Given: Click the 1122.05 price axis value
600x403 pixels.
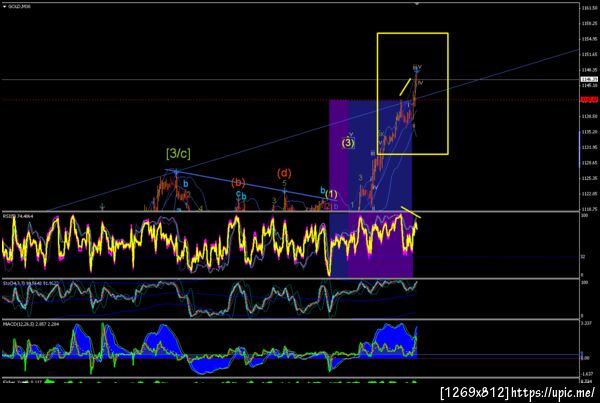Looking at the screenshot, I should pos(589,194).
